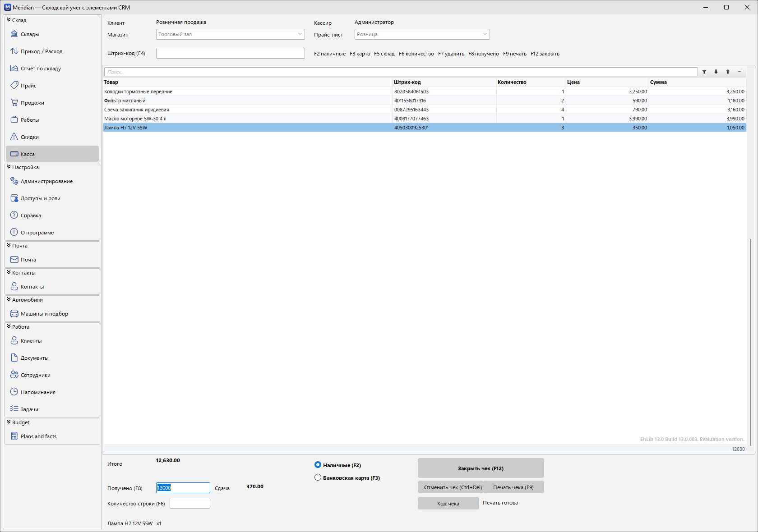Click the Задачи checklist icon
Screen dimensions: 758x532
pyautogui.click(x=14, y=409)
